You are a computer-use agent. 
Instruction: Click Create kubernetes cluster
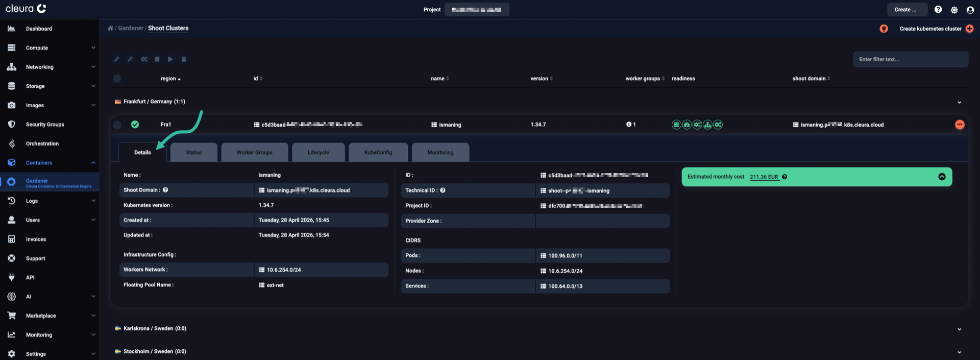[930, 29]
